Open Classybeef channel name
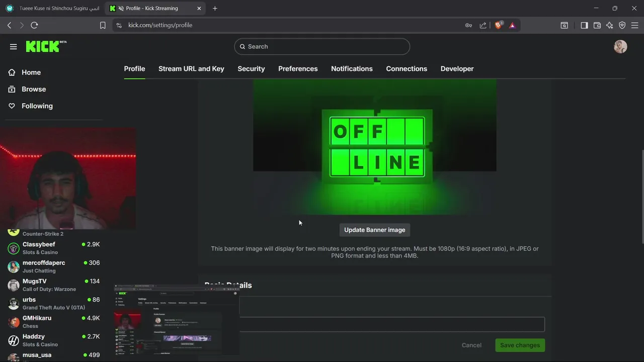The width and height of the screenshot is (644, 362). [x=39, y=244]
